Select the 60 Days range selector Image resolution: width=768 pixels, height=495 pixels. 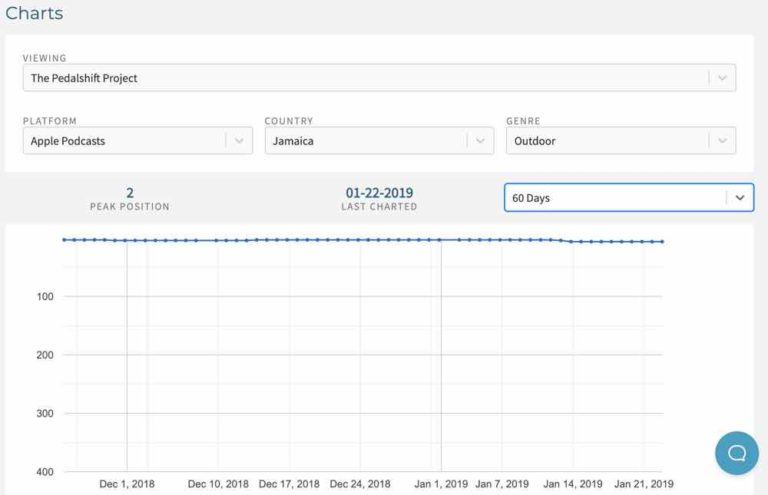629,198
